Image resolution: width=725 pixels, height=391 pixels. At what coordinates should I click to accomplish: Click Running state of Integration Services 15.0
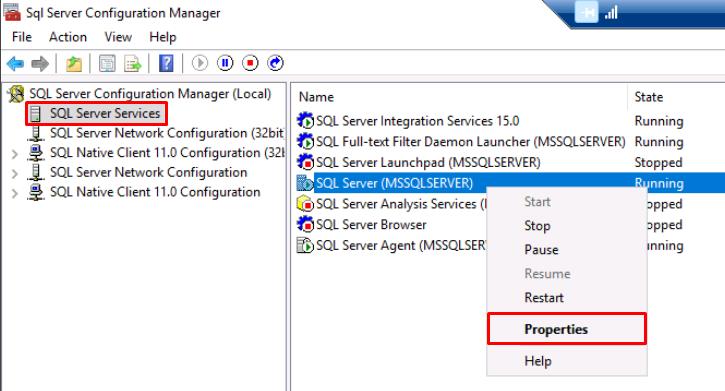tap(659, 121)
